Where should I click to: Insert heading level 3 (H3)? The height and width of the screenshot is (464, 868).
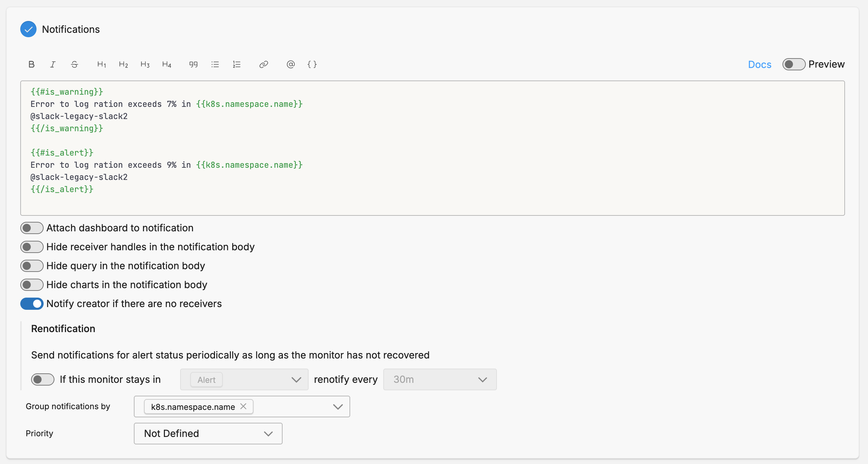145,64
